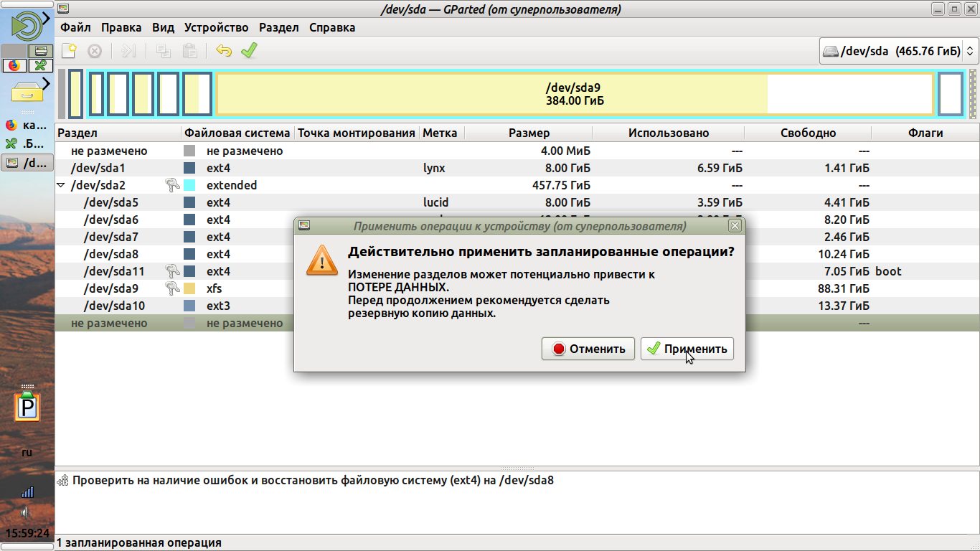Select the first не размечено 4.00 МиБ row

pos(517,151)
